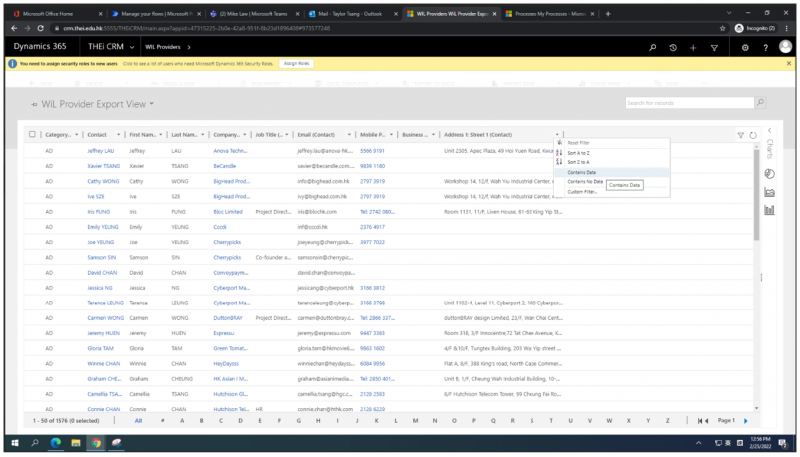Reload the browser page
Screen dimensions: 800x457
[x=40, y=29]
